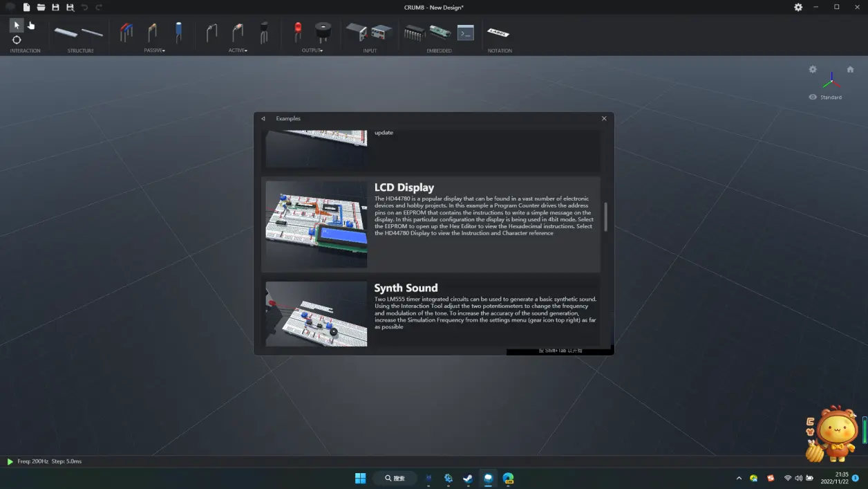
Task: Add a black buzzer output
Action: (x=322, y=32)
